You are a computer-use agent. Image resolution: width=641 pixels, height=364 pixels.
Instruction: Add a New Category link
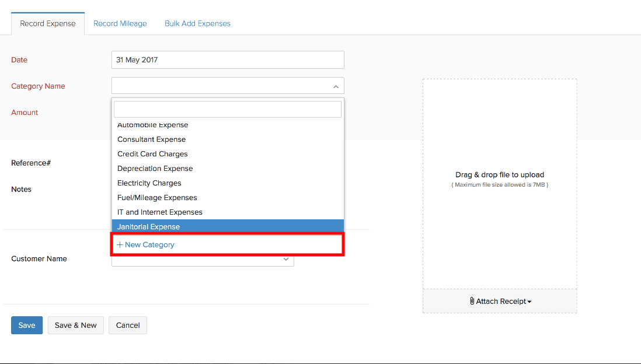(149, 245)
